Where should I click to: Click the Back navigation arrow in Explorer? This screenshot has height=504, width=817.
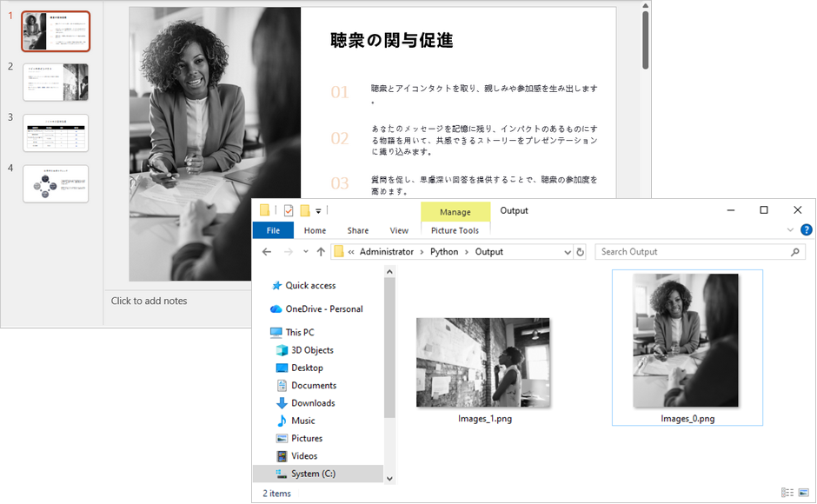point(267,252)
